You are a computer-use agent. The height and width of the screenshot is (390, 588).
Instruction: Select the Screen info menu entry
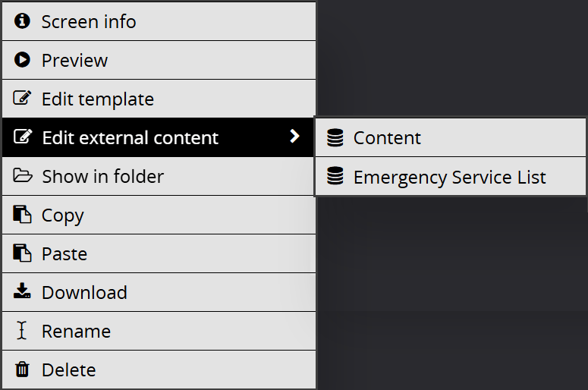coord(159,21)
